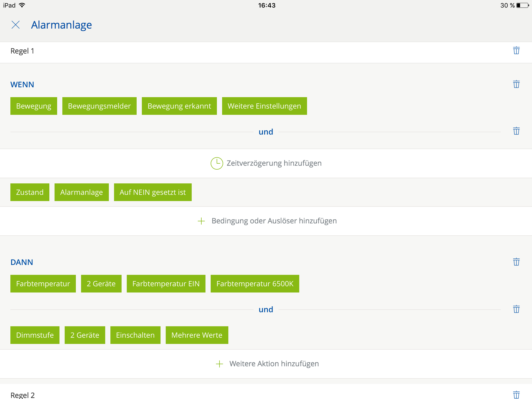Image resolution: width=532 pixels, height=399 pixels.
Task: Open Bewegung erkannt condition chip
Action: (179, 106)
